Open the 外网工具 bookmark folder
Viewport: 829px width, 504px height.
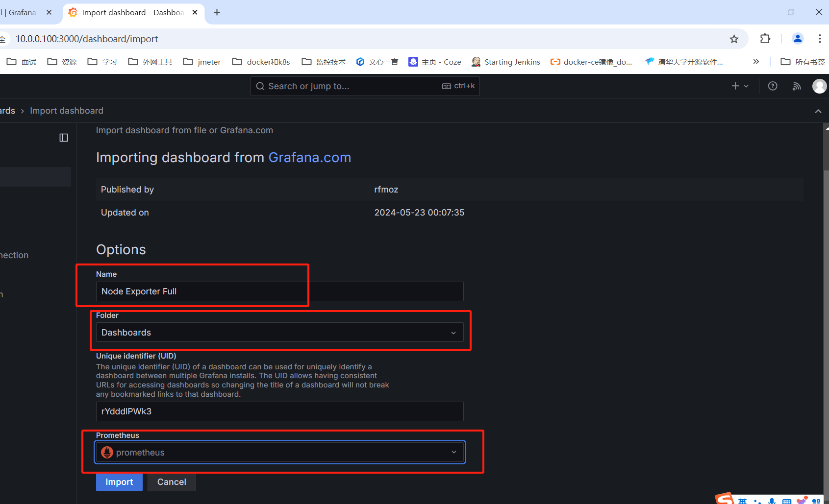coord(150,62)
